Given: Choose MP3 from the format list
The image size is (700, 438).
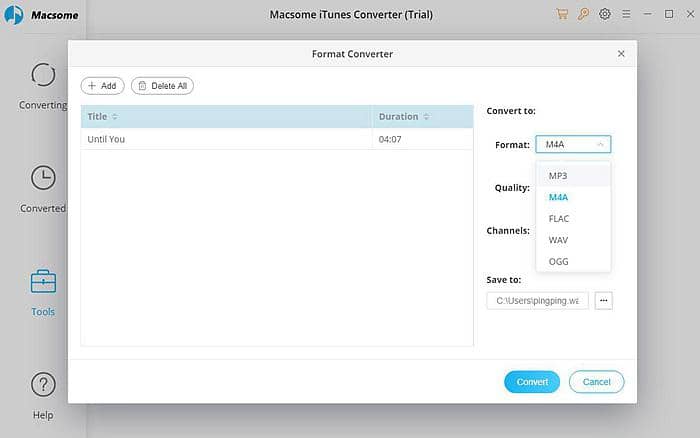Looking at the screenshot, I should tap(573, 175).
